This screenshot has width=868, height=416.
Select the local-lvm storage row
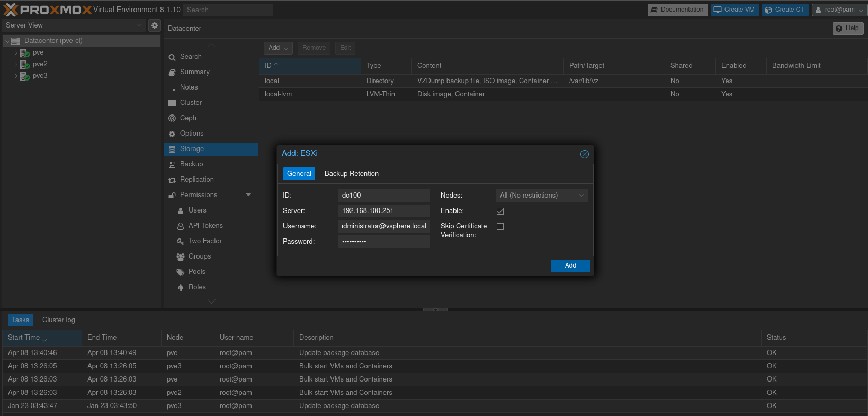563,94
